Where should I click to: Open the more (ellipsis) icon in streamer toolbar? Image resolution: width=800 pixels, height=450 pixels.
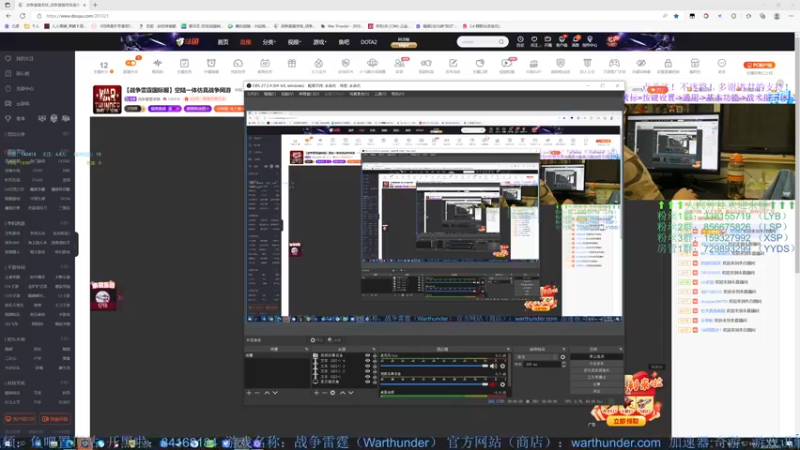click(x=721, y=63)
